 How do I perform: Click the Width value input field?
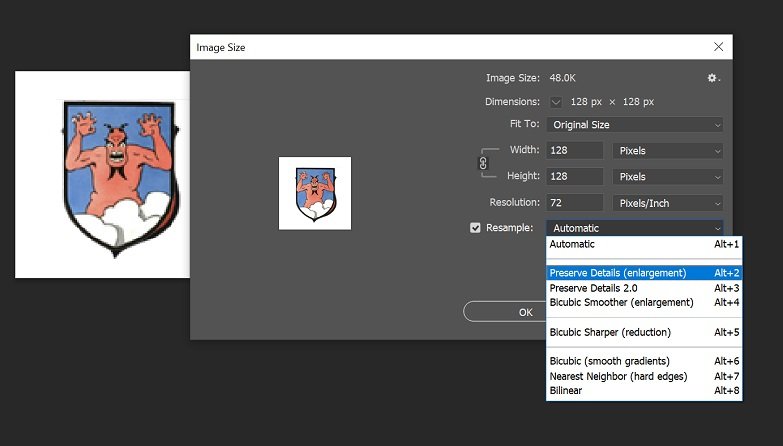[x=574, y=151]
